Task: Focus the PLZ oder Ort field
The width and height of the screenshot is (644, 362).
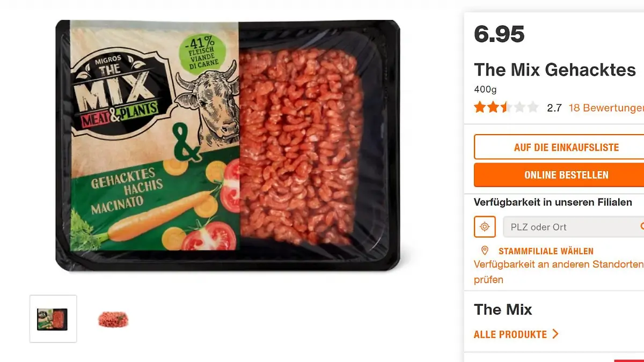Action: 572,227
